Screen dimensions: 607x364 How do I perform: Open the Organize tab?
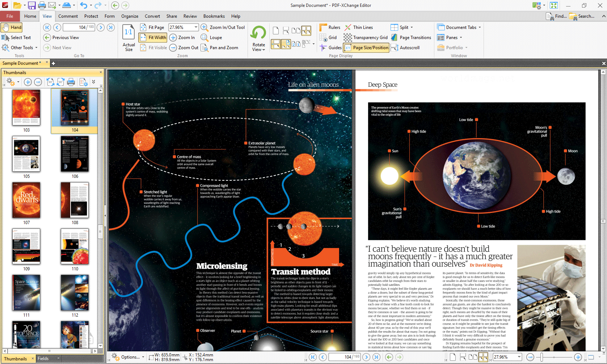pyautogui.click(x=130, y=16)
